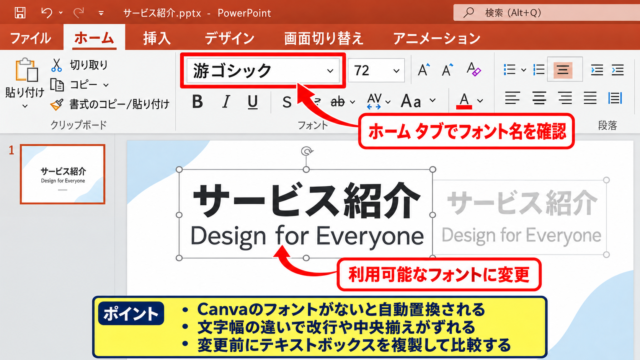640x360 pixels.
Task: Align text left
Action: (x=512, y=98)
